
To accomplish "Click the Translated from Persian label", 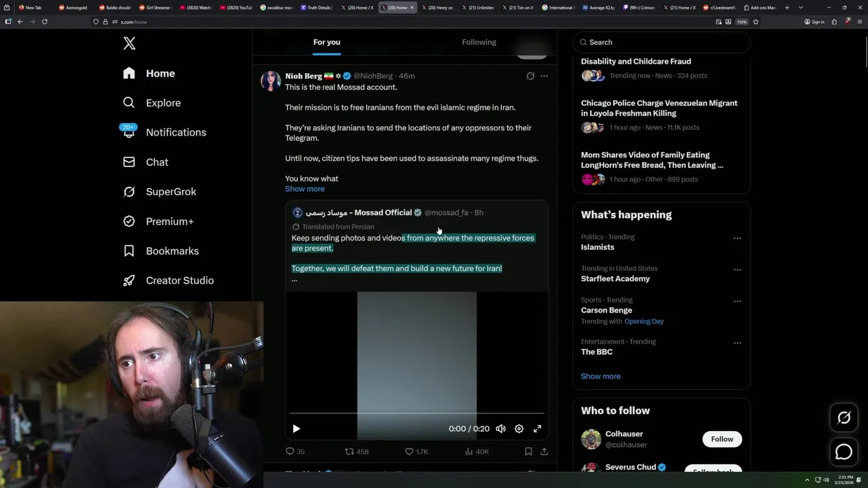I will coord(338,227).
